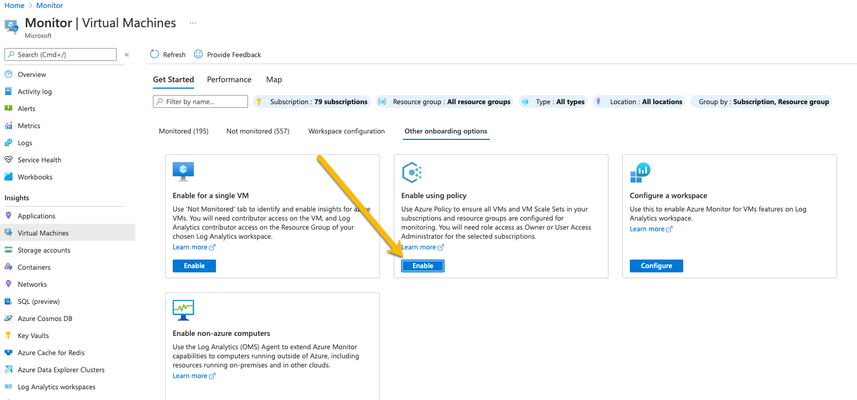Select Virtual Machines in sidebar

click(68, 233)
